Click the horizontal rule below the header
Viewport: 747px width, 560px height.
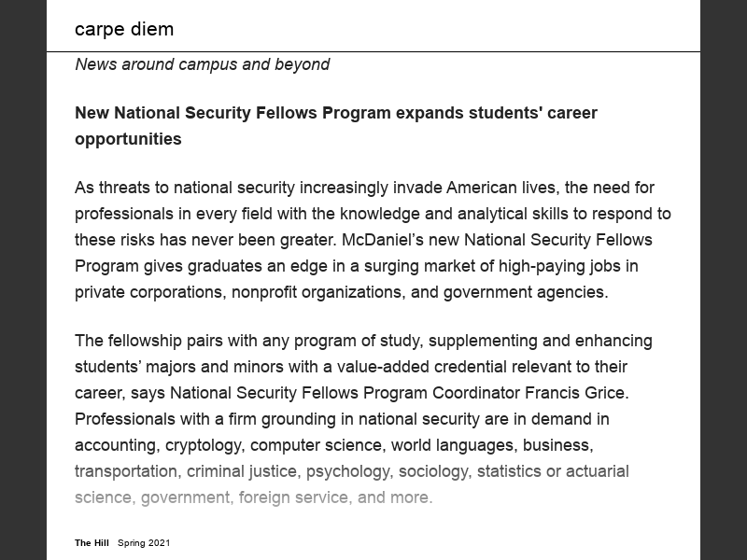coord(373,51)
